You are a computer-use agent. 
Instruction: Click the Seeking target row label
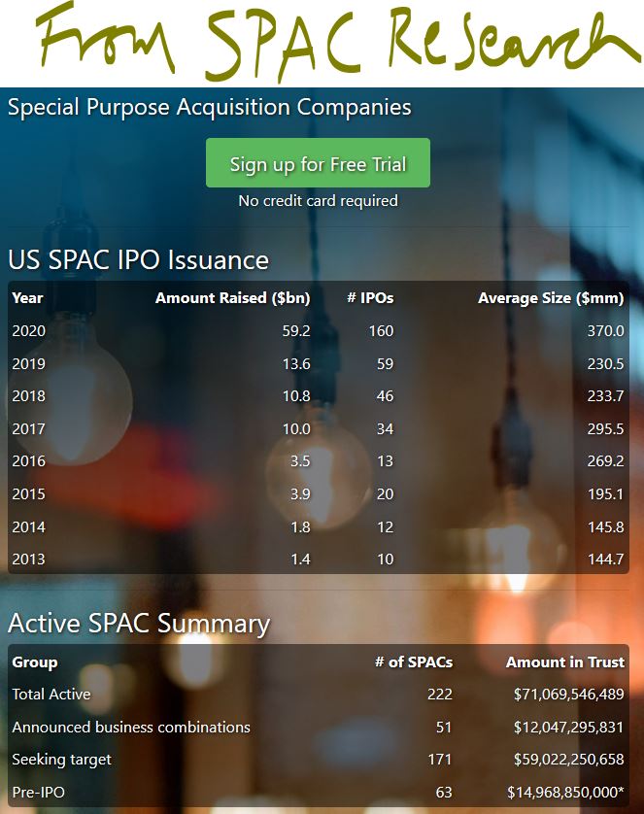pos(62,760)
